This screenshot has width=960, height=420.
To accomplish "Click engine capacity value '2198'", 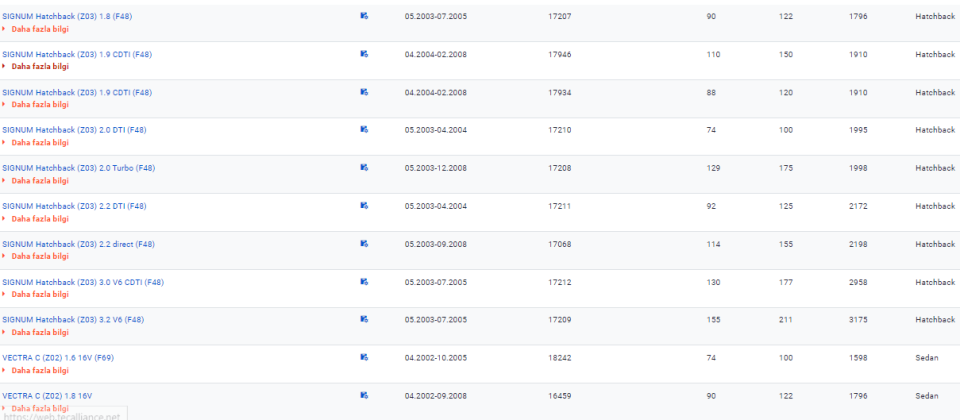I will coord(858,244).
